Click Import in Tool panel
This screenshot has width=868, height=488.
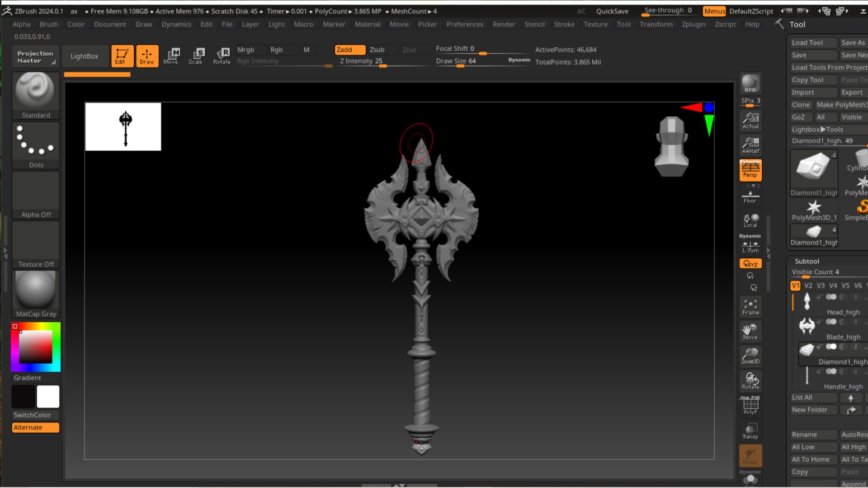coord(814,92)
